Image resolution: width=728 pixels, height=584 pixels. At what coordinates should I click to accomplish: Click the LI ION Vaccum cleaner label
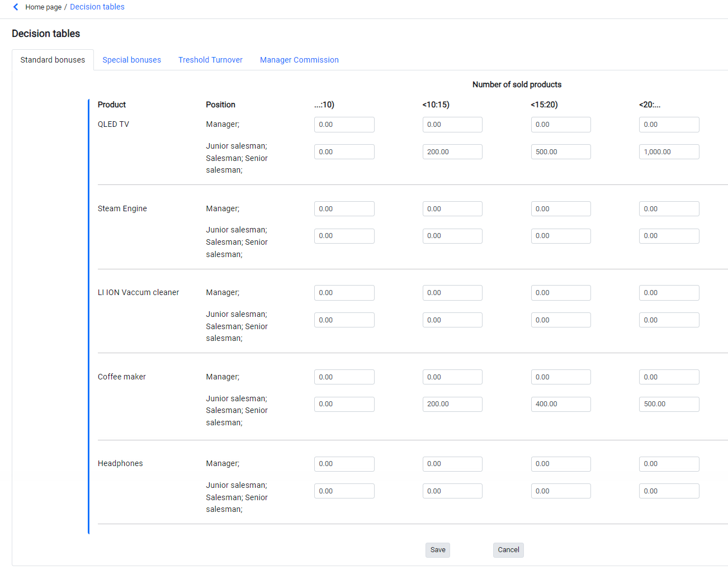139,292
